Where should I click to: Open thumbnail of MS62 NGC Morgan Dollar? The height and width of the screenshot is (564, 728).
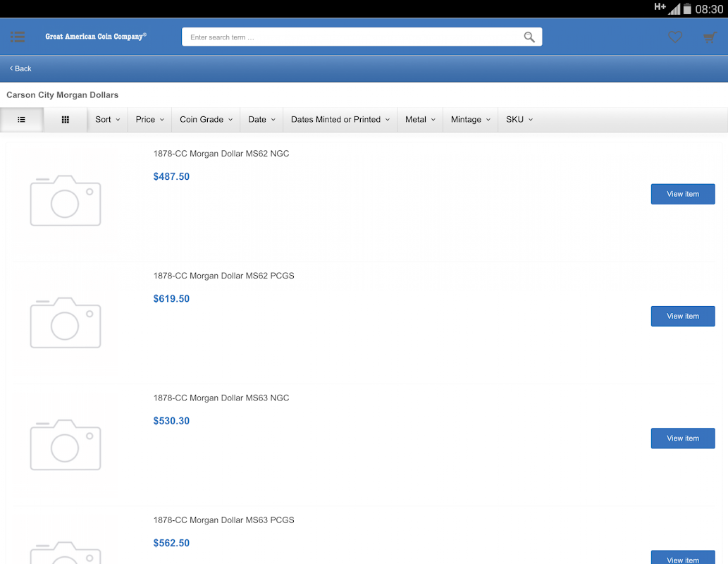(x=66, y=200)
